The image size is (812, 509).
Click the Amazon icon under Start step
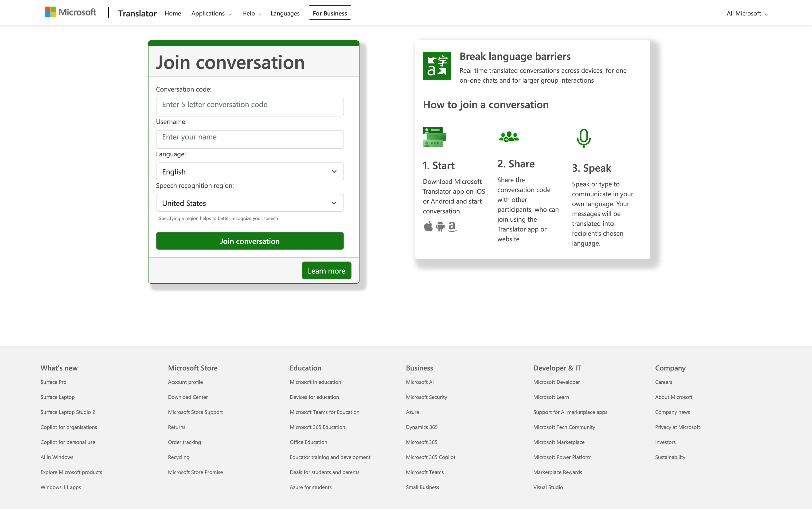(x=452, y=227)
